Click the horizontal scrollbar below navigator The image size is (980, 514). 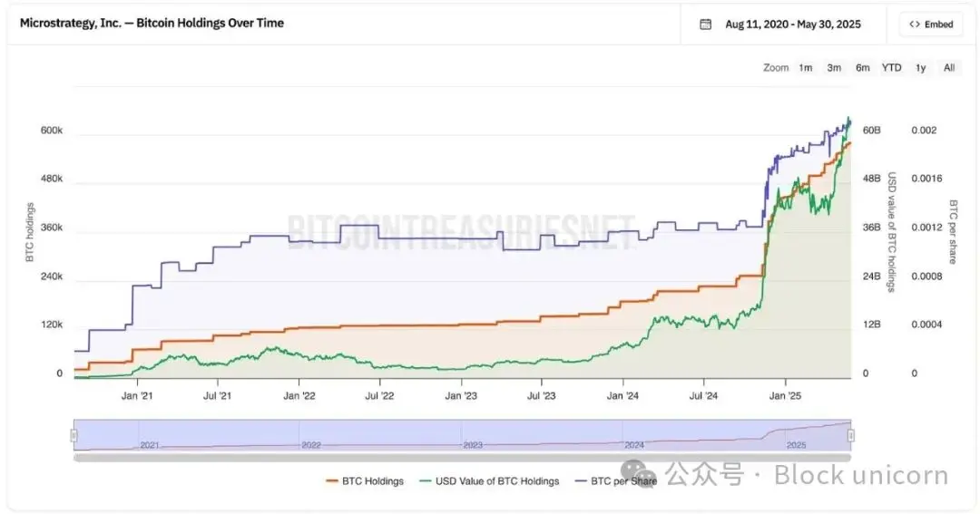point(462,457)
